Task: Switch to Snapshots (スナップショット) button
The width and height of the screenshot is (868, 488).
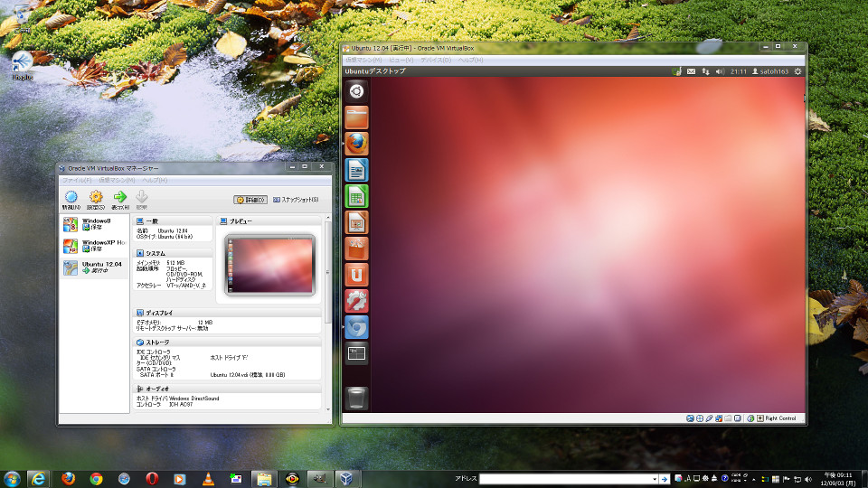Action: 296,200
